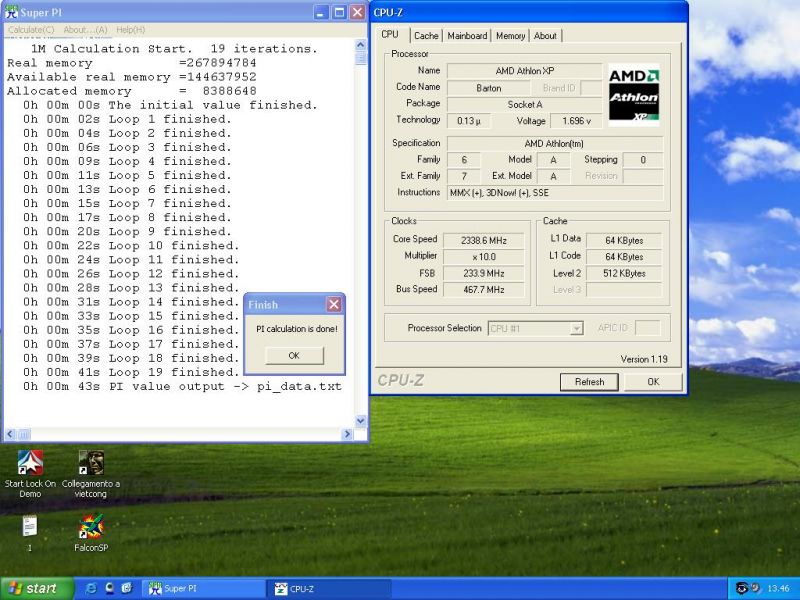Click the OK button in CPU-Z
This screenshot has height=600, width=800.
click(654, 382)
